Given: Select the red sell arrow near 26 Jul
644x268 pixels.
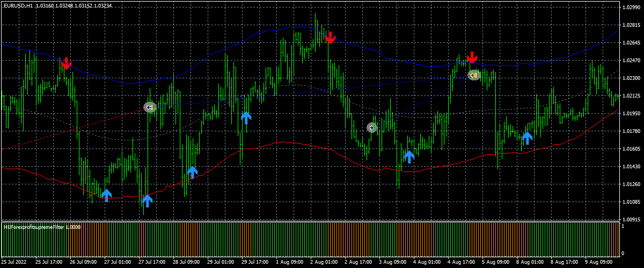Looking at the screenshot, I should point(66,63).
